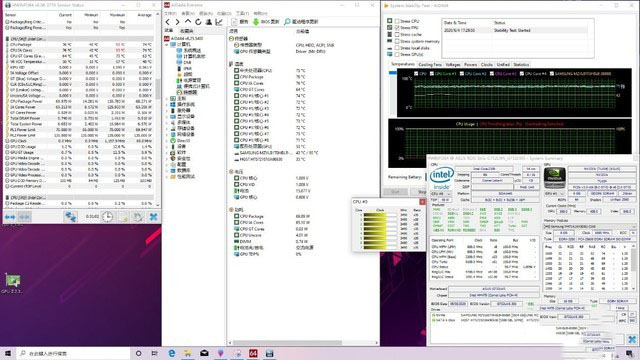The height and width of the screenshot is (360, 640).
Task: Toggle Stress FPU checkbox
Action: (x=397, y=28)
